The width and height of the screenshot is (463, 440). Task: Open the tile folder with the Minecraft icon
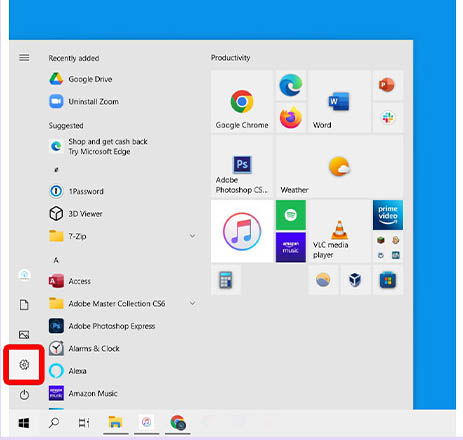point(388,247)
